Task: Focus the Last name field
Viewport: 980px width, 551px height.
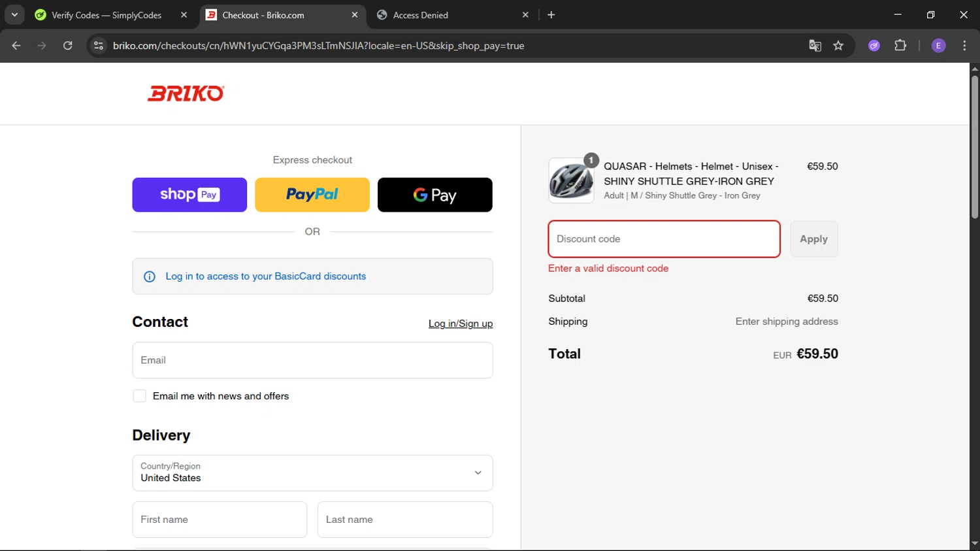Action: pyautogui.click(x=405, y=520)
